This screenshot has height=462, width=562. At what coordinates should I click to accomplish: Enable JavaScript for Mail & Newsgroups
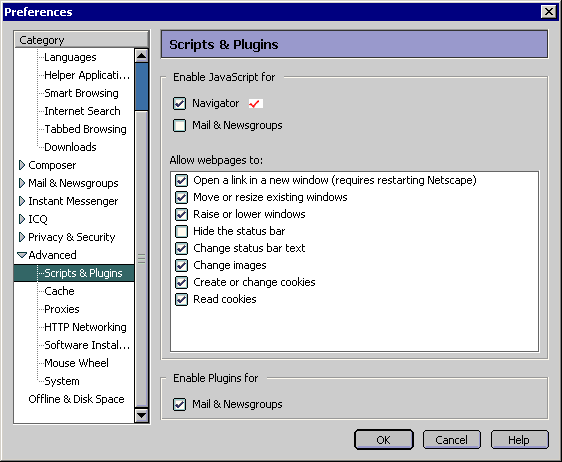[x=179, y=125]
